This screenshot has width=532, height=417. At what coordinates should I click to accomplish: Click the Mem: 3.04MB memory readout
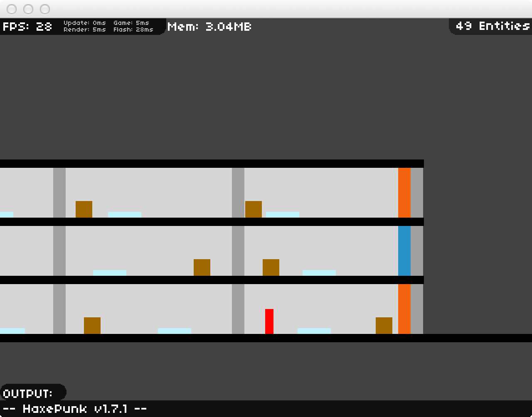coord(209,27)
